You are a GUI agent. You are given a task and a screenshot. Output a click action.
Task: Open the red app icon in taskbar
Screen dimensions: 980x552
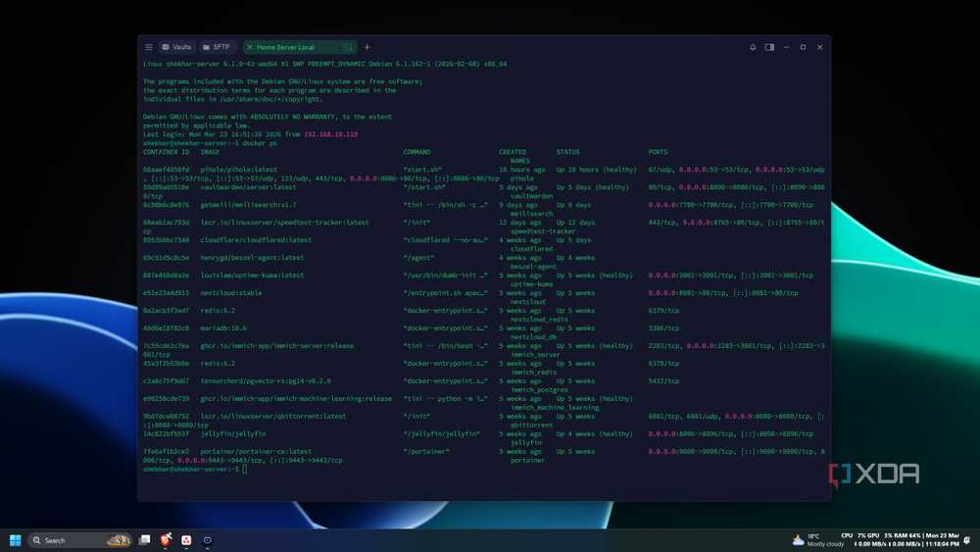pyautogui.click(x=186, y=540)
